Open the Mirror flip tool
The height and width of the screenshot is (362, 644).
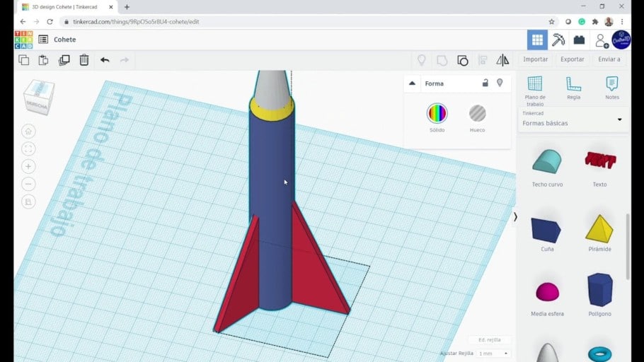coord(502,60)
